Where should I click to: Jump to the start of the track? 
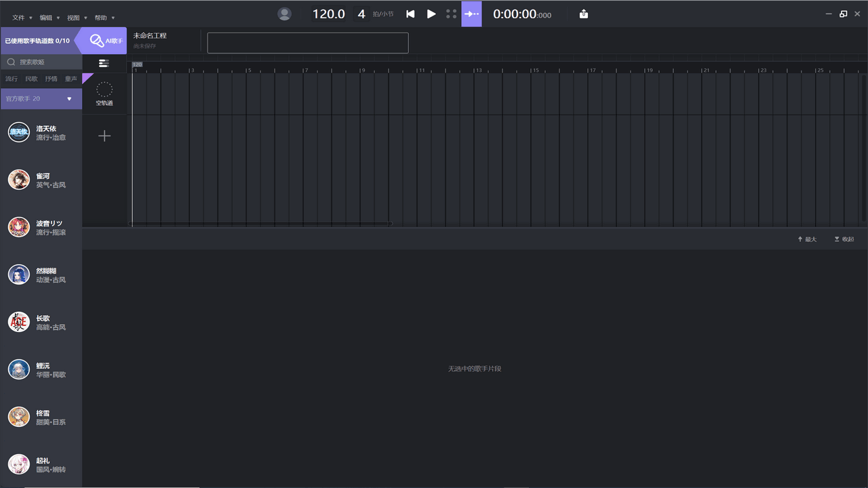tap(410, 14)
